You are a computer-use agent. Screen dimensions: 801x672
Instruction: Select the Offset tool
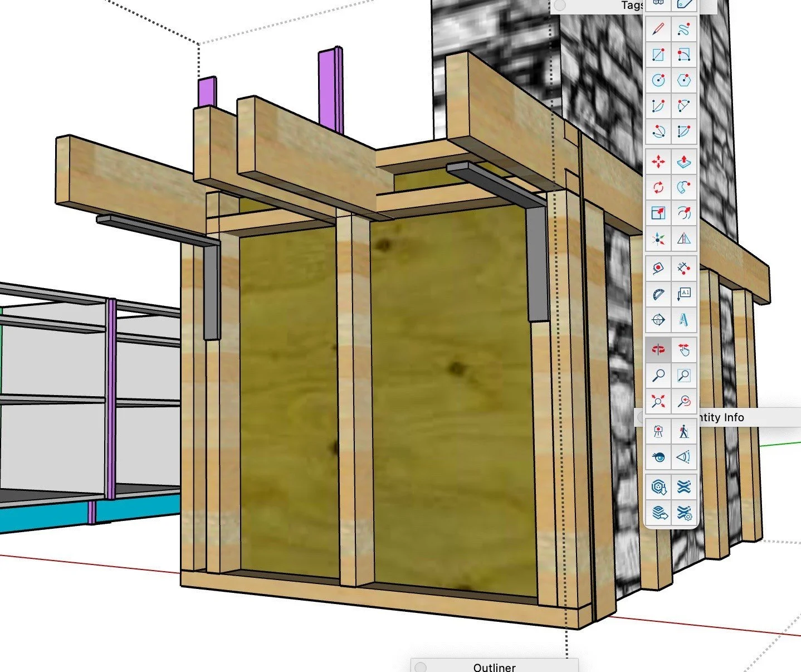[x=684, y=213]
